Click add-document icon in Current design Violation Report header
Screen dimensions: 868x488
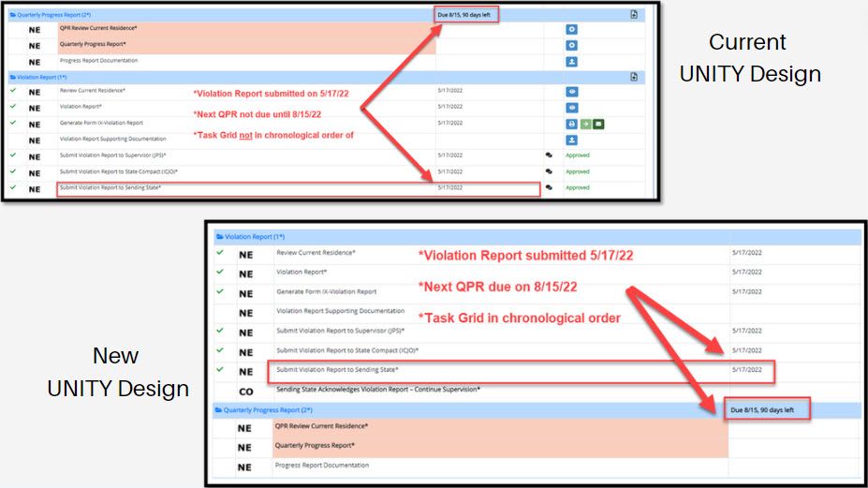[634, 77]
